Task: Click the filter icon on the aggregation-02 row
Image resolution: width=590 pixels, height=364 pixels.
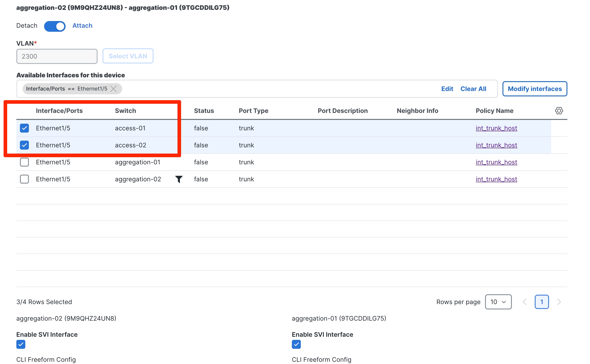Action: [x=179, y=179]
